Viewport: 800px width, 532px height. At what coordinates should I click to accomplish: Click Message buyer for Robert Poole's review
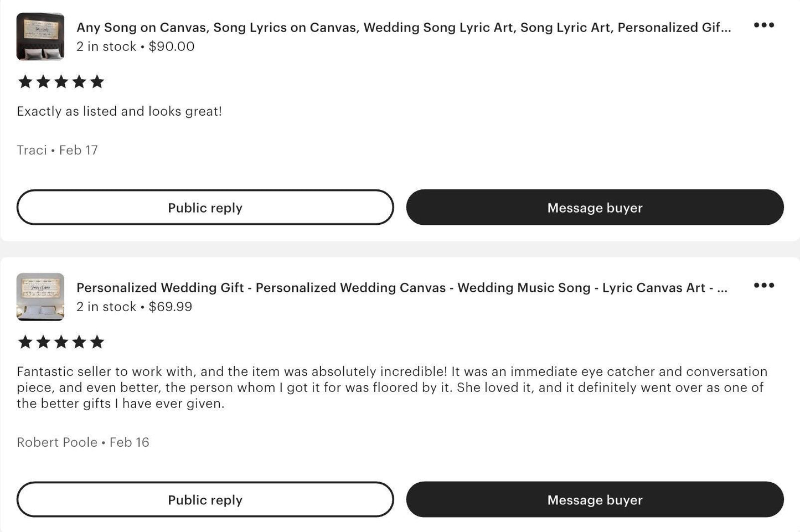[x=595, y=499]
